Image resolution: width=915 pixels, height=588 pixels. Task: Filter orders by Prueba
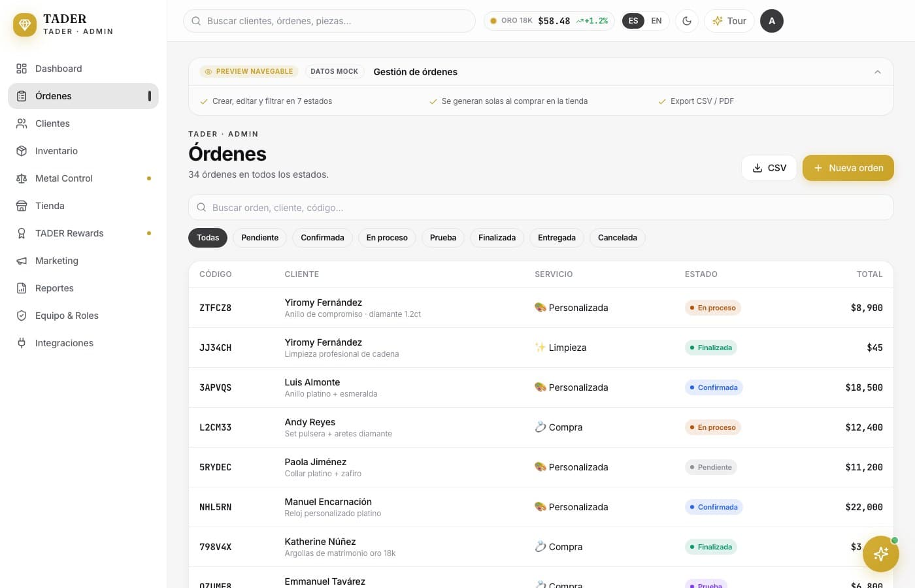[x=443, y=238]
